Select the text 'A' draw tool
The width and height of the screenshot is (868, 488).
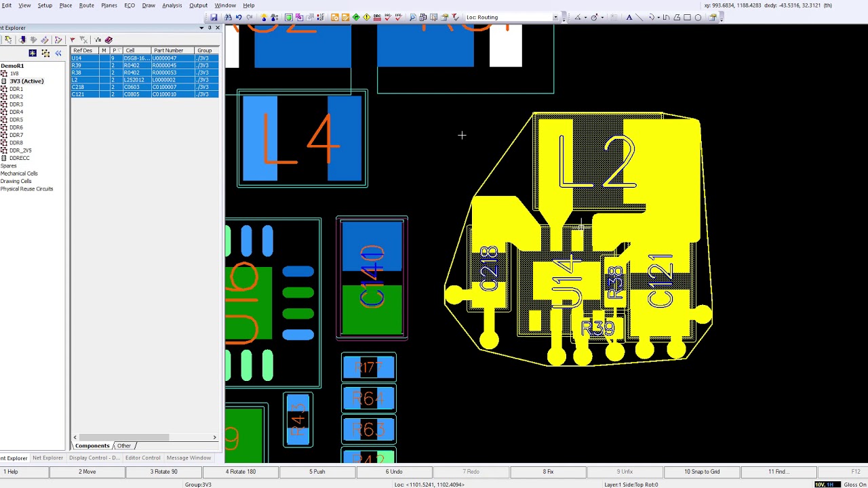pos(629,17)
